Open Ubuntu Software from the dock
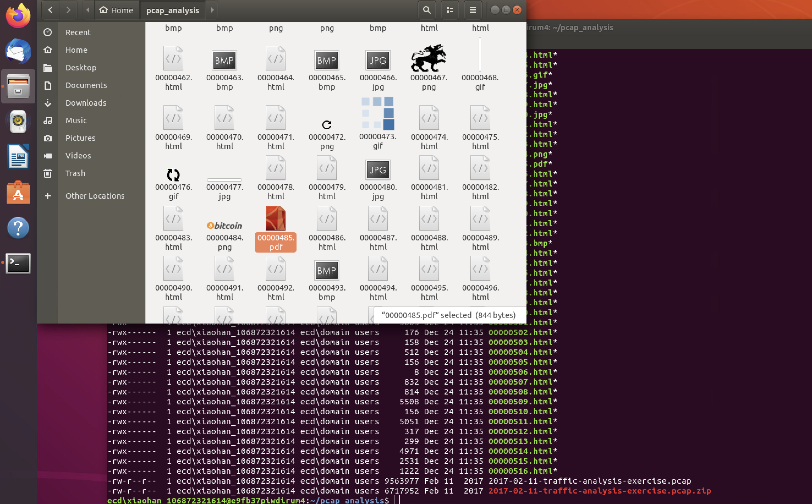This screenshot has height=504, width=812. (x=18, y=192)
